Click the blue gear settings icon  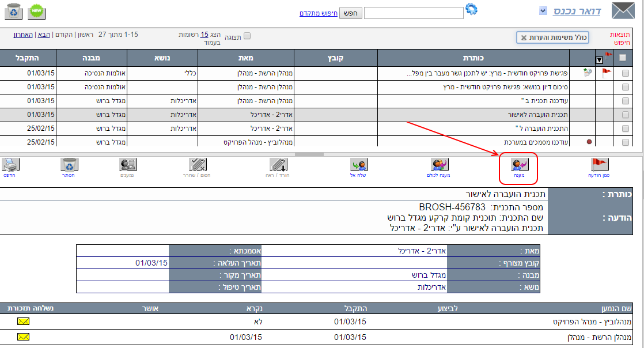tap(472, 9)
